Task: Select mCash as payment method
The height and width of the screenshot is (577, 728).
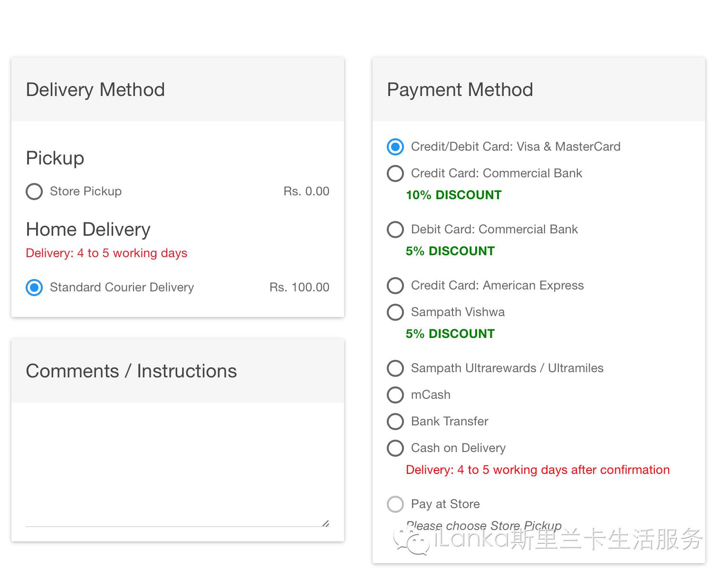Action: tap(395, 395)
